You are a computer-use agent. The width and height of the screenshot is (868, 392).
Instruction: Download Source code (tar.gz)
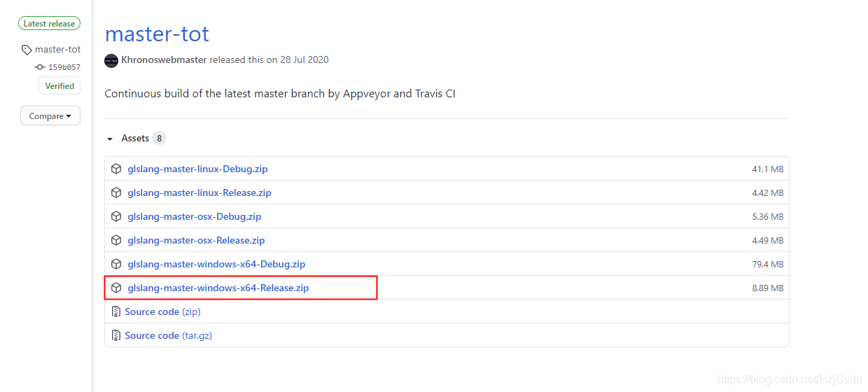(168, 335)
